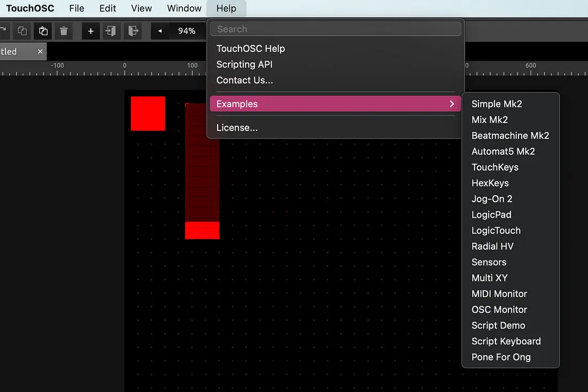Open the File menu
The width and height of the screenshot is (588, 392).
tap(76, 8)
